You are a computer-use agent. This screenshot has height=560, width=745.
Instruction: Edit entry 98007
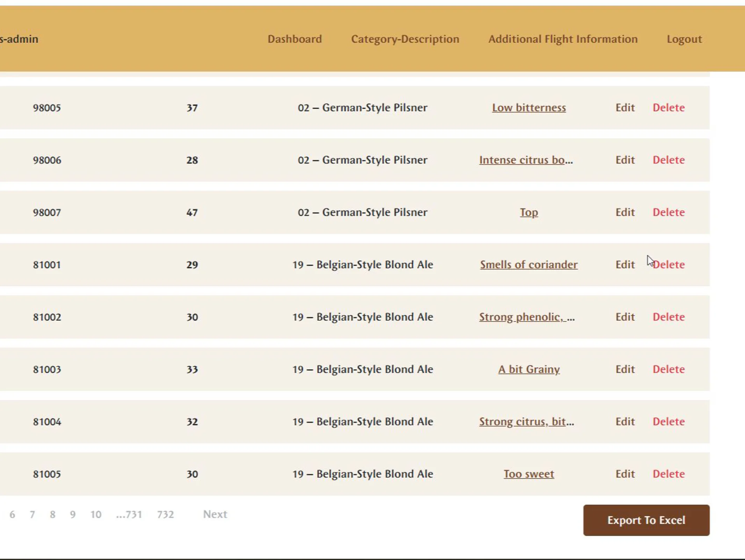(625, 212)
